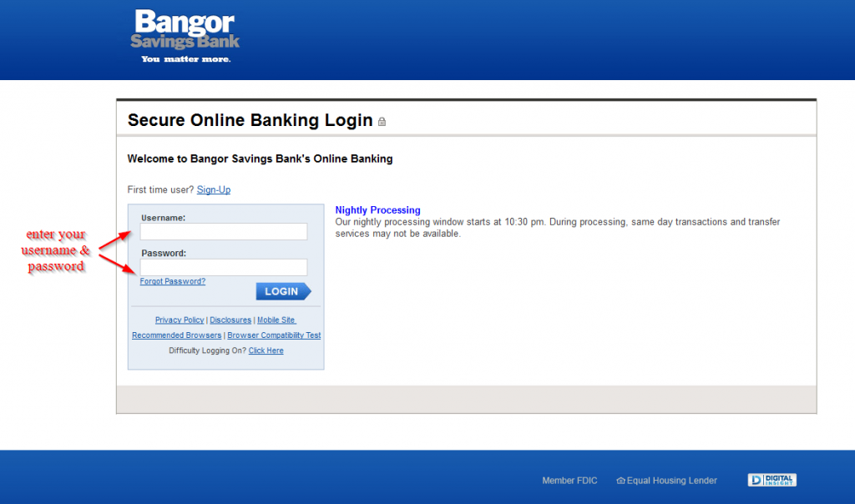Click Here for difficulty logging on
The image size is (855, 504).
266,350
